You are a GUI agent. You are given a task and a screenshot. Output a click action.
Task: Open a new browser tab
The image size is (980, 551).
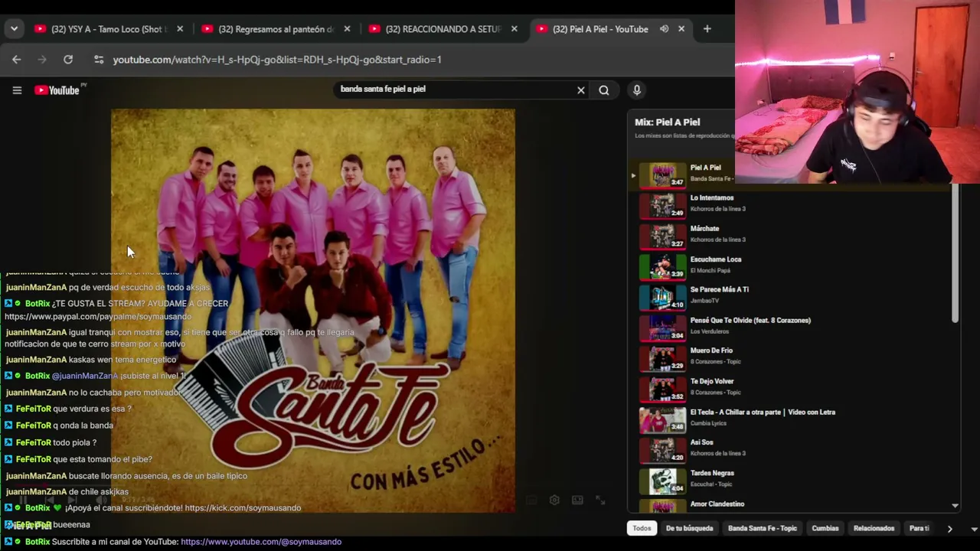click(707, 29)
